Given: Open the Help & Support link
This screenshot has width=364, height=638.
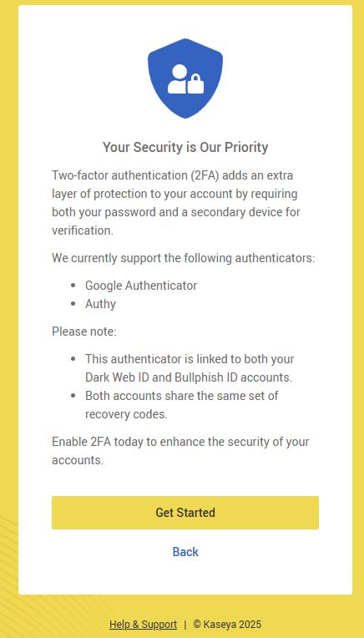Looking at the screenshot, I should [x=143, y=624].
